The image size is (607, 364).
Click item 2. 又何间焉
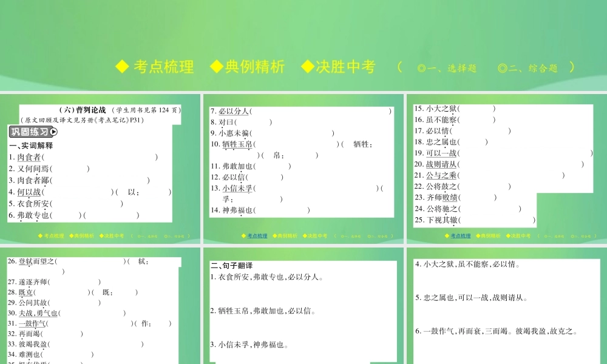pos(29,169)
